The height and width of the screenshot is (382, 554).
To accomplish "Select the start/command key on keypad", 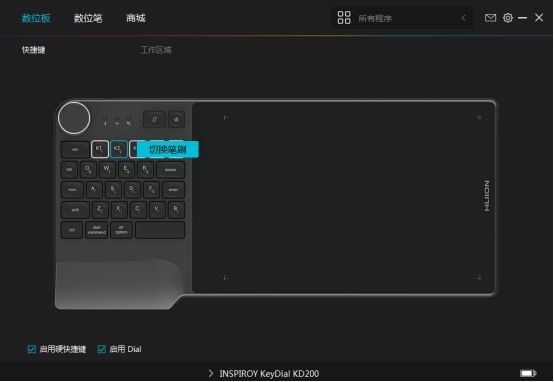I will point(97,230).
